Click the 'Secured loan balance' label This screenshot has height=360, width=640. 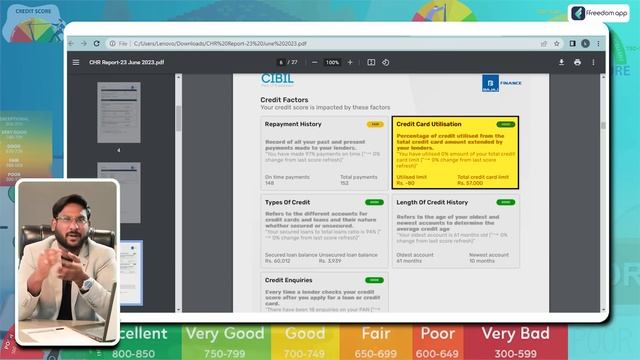291,255
